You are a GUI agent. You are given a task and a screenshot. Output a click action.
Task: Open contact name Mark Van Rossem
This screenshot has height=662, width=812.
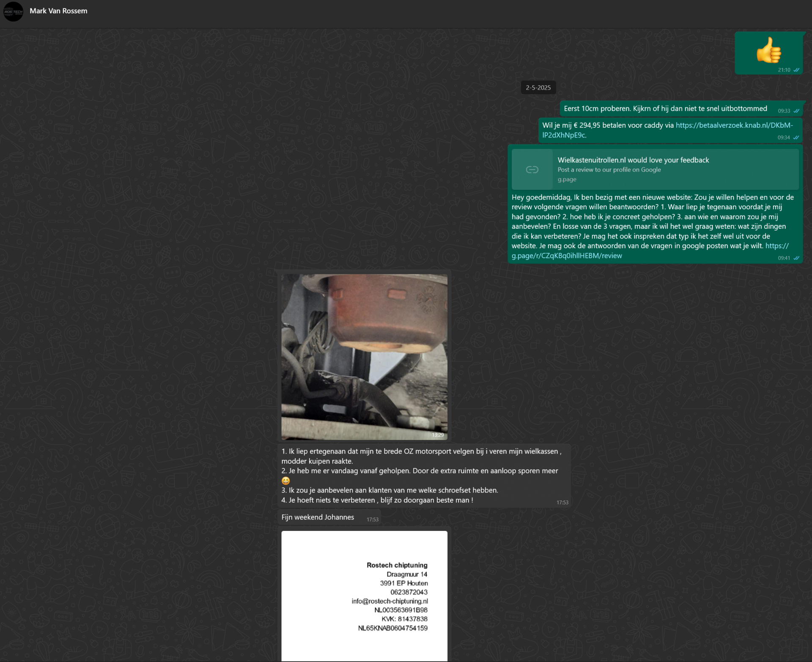tap(58, 11)
